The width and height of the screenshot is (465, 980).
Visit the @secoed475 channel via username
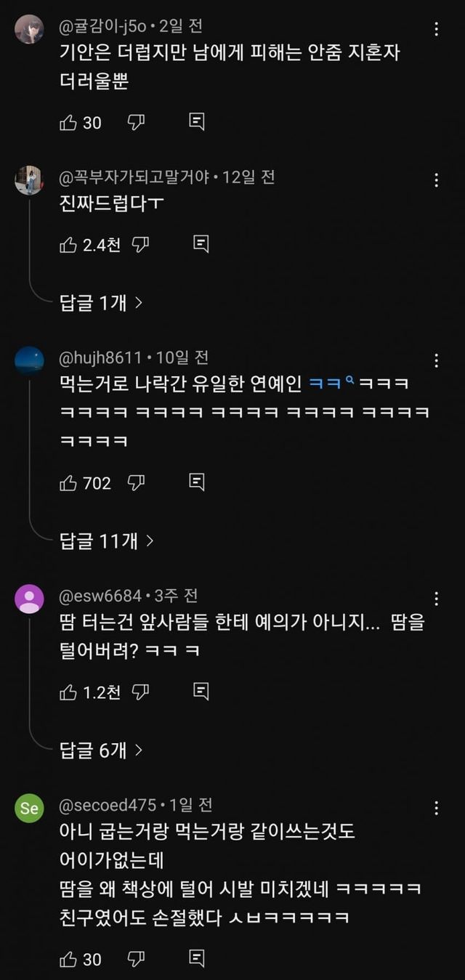108,805
